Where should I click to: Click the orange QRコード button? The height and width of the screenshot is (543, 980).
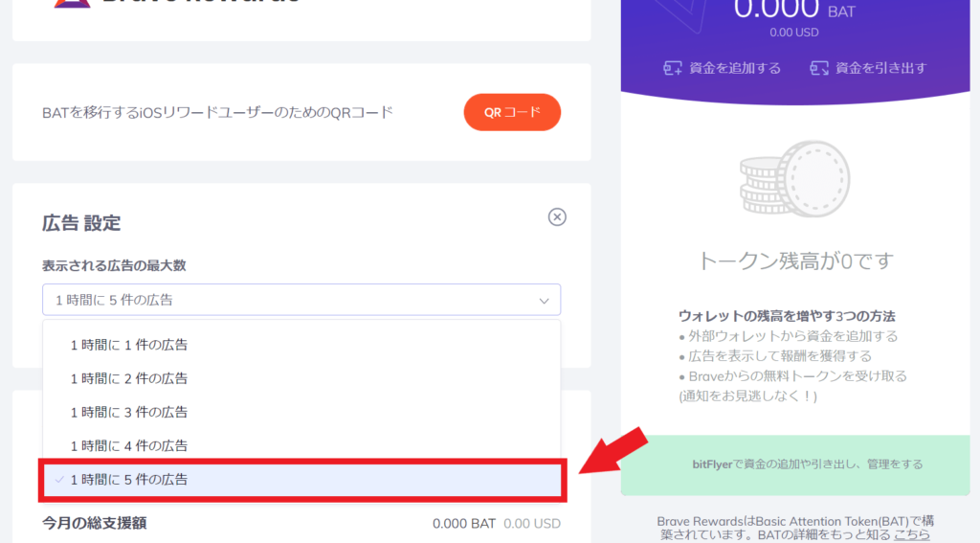pyautogui.click(x=512, y=112)
